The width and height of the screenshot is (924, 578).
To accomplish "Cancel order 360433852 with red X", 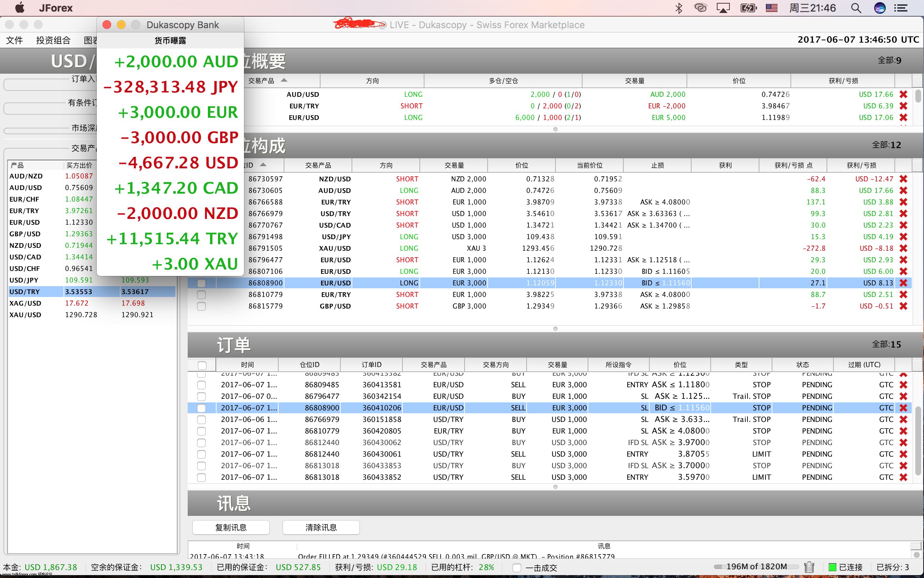I will (903, 477).
